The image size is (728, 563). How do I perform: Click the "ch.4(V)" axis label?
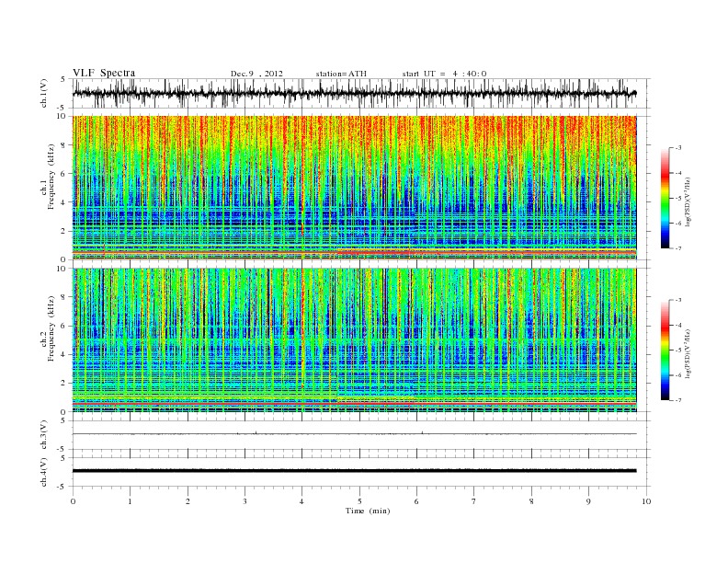point(44,472)
